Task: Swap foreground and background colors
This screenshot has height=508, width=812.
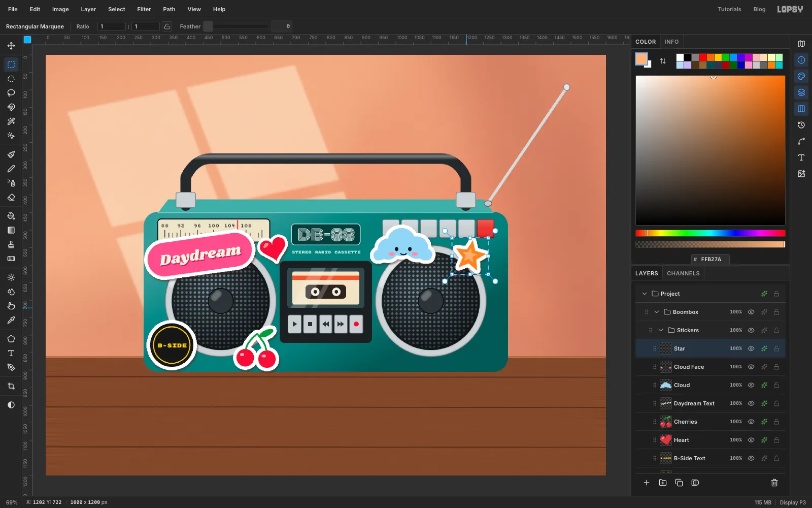Action: tap(663, 61)
